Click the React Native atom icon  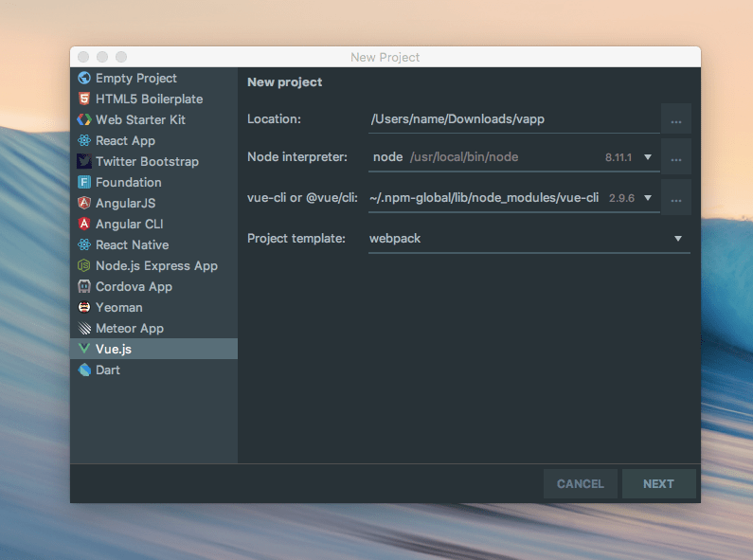click(84, 244)
